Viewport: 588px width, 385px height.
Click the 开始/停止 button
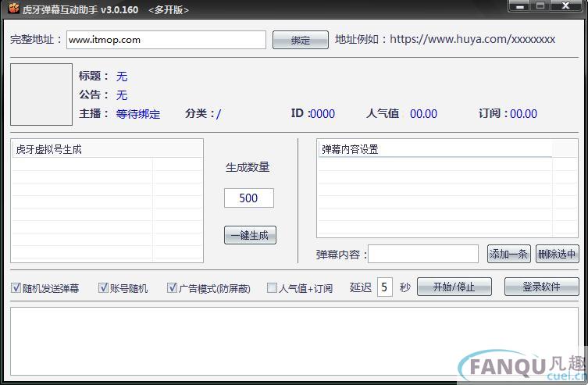[x=454, y=287]
